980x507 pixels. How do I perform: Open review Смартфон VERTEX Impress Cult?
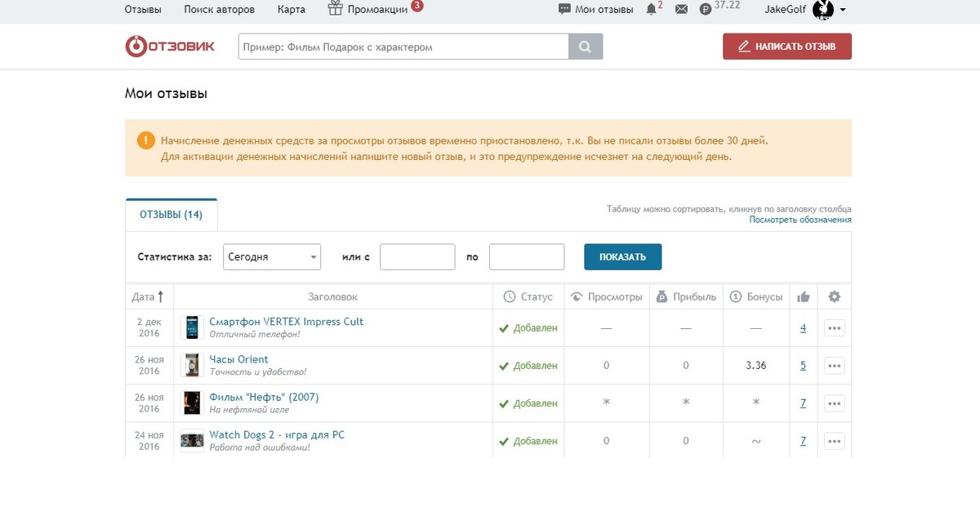[x=287, y=322]
